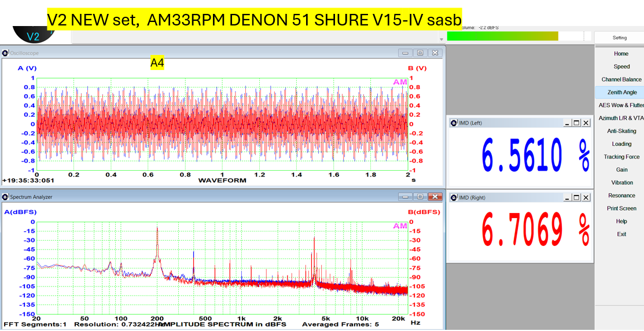Click the Oscilloscope window title icon

[5, 53]
